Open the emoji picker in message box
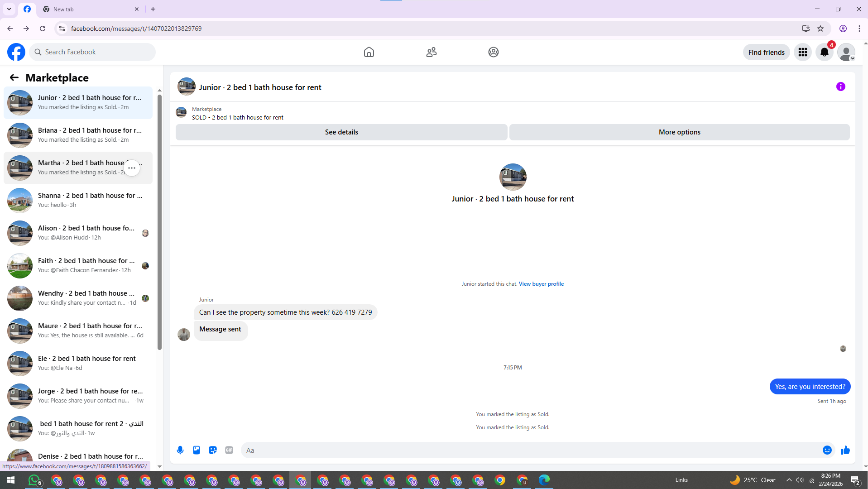This screenshot has width=868, height=489. [x=827, y=450]
